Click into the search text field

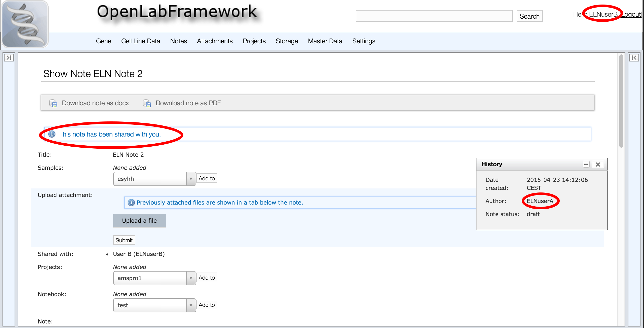434,16
